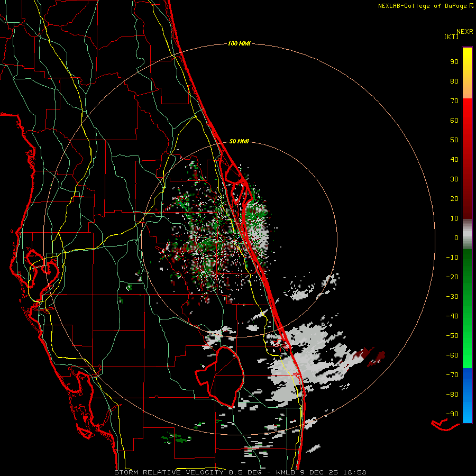Click the -50 value on velocity scale
Screen dimensions: 476x476
[452, 335]
